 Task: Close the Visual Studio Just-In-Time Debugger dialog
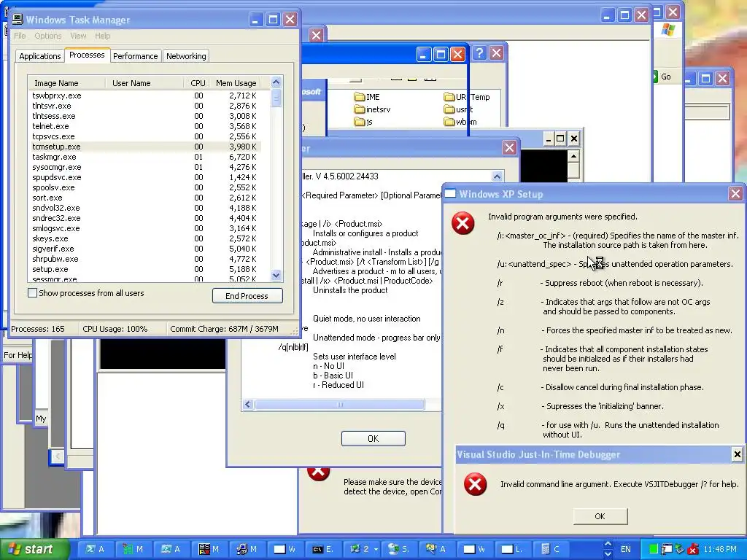737,454
